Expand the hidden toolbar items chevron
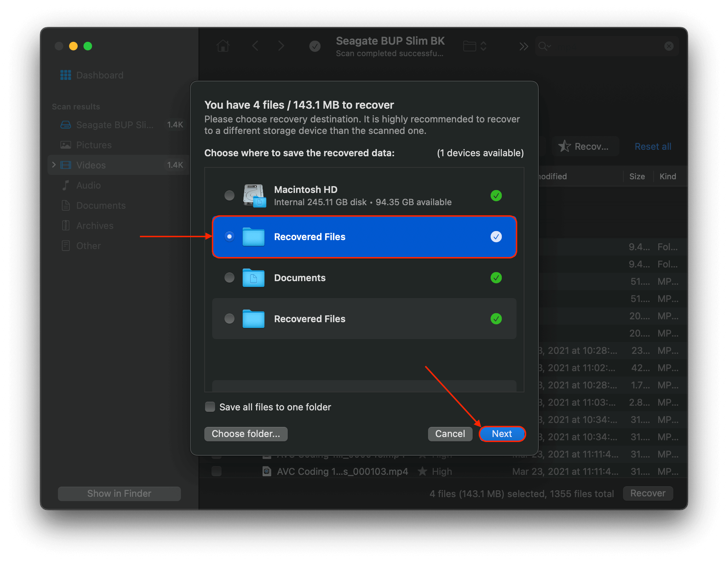The height and width of the screenshot is (563, 728). click(523, 46)
